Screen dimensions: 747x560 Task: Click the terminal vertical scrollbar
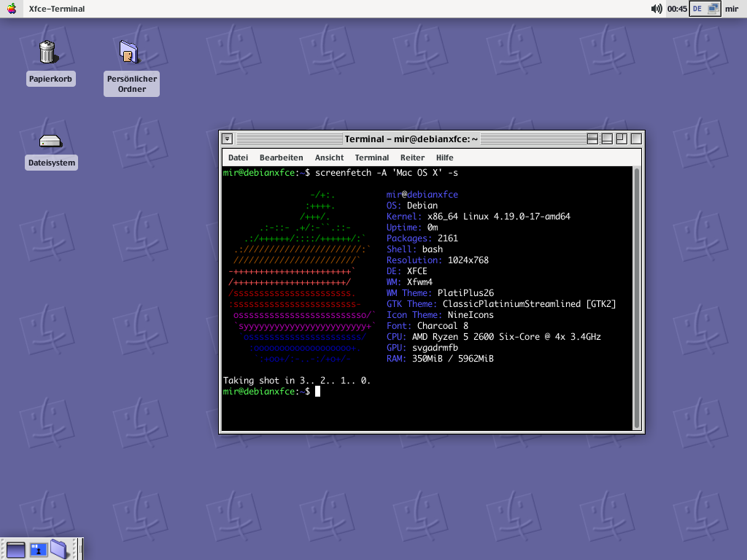coord(636,298)
